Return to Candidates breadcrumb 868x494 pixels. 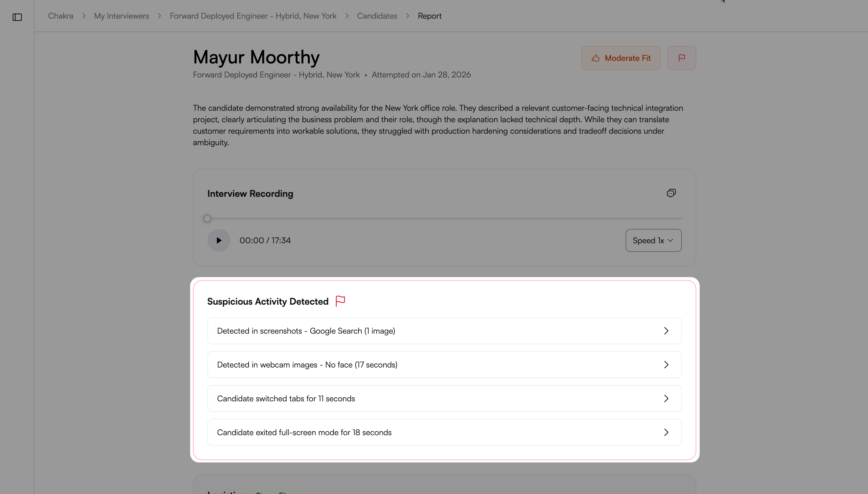pyautogui.click(x=377, y=16)
